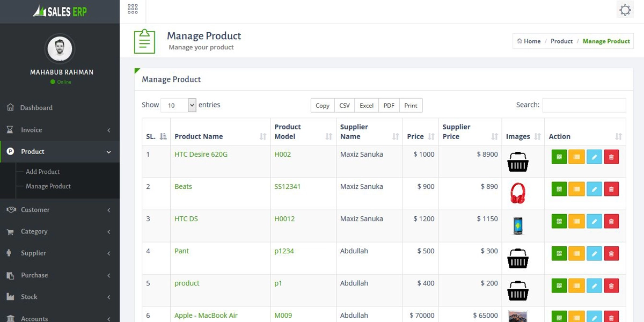The height and width of the screenshot is (322, 644).
Task: Select Manage Product in the sidebar submenu
Action: (x=48, y=186)
